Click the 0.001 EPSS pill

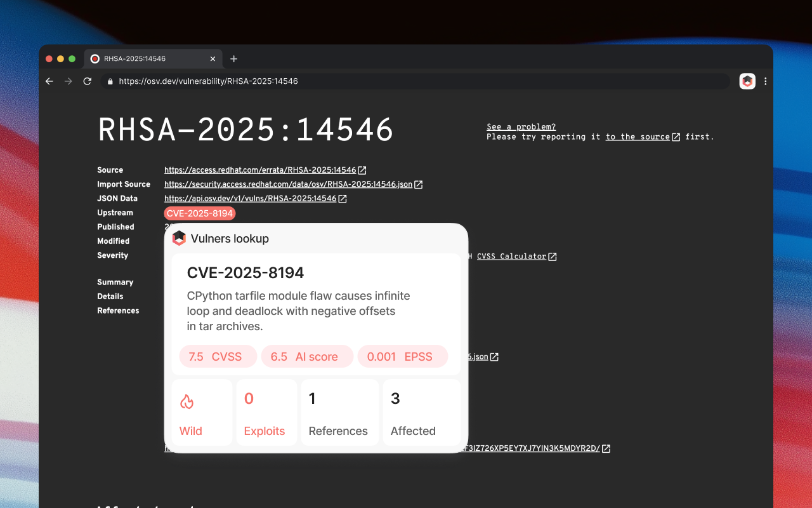(403, 356)
